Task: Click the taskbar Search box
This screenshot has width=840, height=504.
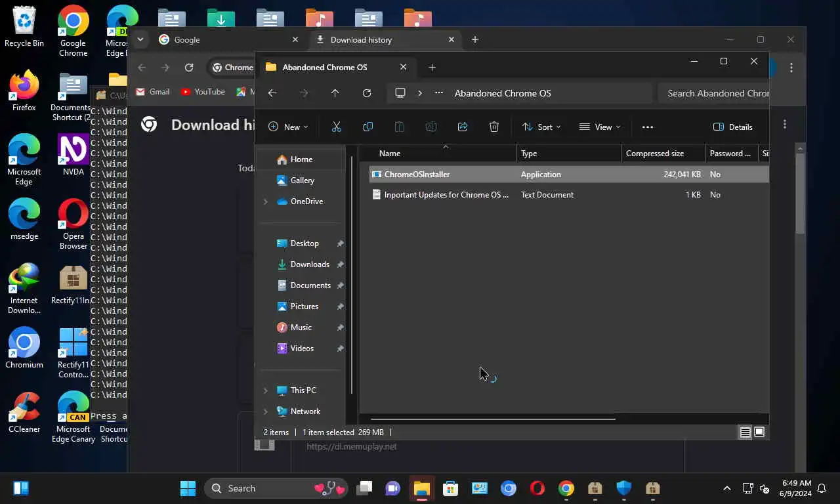Action: click(x=276, y=488)
